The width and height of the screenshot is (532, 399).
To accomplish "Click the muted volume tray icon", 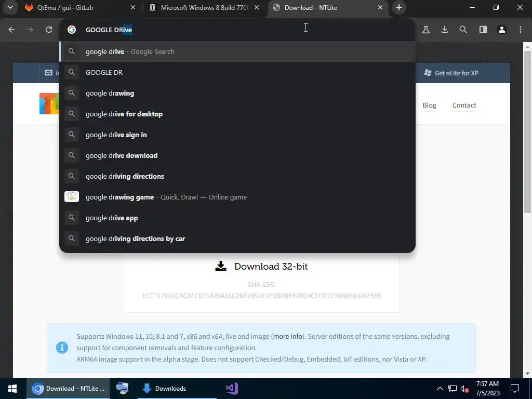I will coord(464,389).
